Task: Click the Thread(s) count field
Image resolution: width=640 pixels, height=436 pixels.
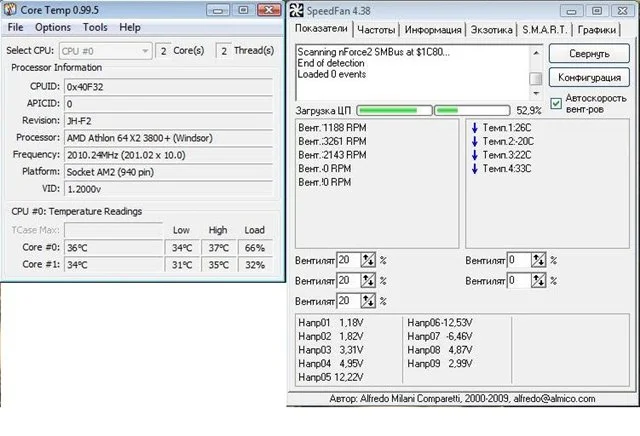Action: (x=224, y=51)
